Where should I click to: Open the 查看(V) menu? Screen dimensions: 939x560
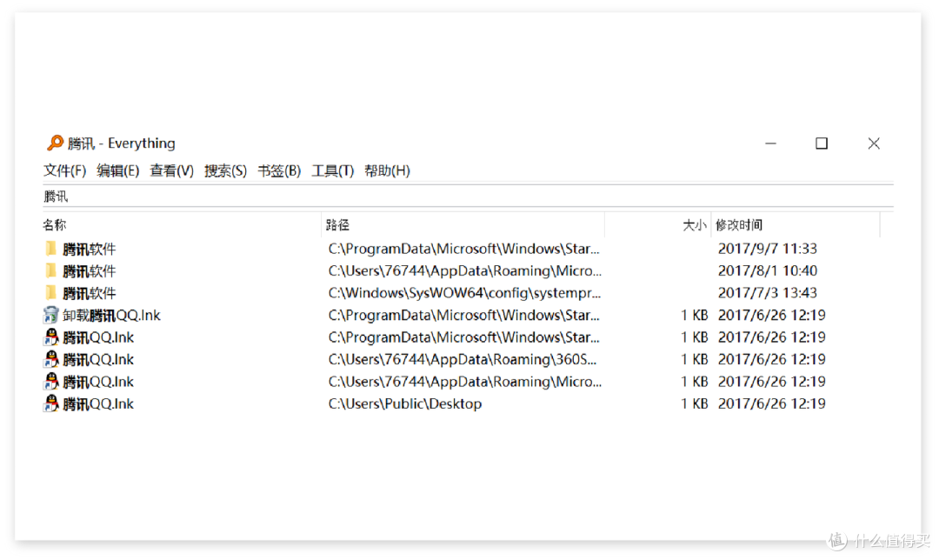pyautogui.click(x=172, y=170)
